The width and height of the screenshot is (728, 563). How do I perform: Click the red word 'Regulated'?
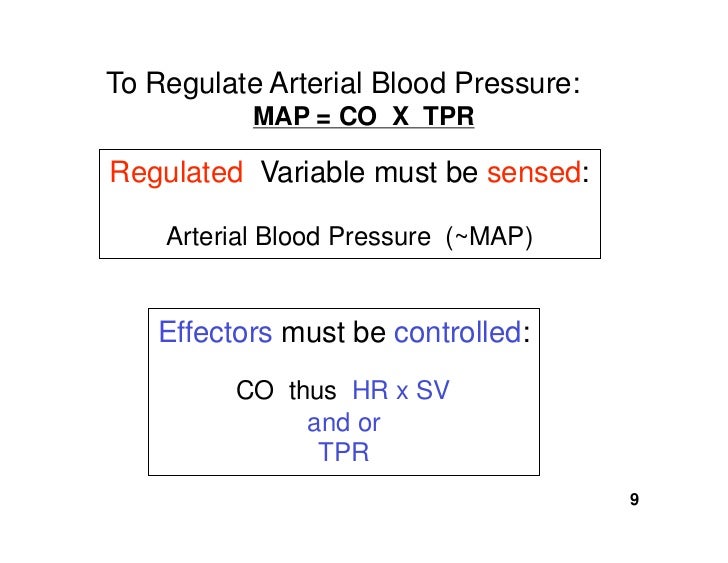(x=176, y=174)
